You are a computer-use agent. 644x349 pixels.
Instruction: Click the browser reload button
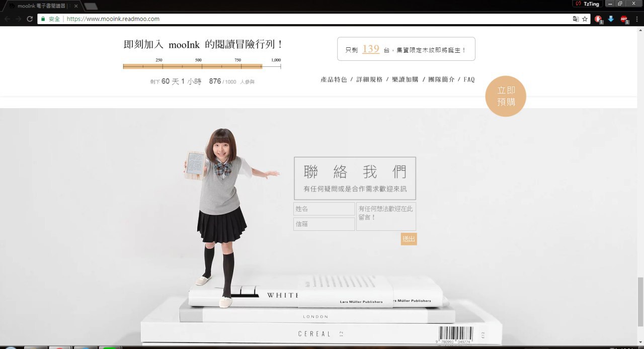pyautogui.click(x=30, y=19)
